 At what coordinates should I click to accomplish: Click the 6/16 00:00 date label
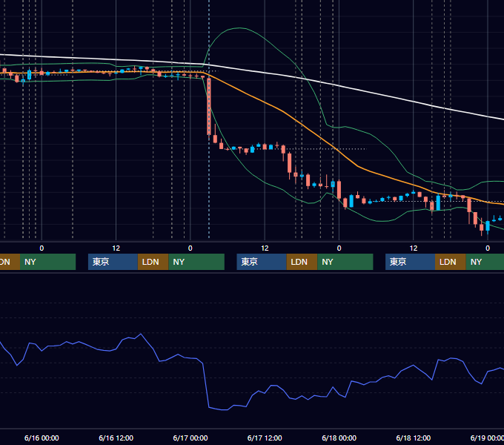coord(42,438)
